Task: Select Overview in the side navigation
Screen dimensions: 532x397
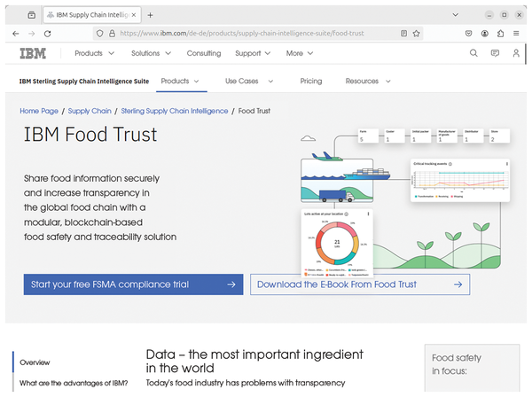Action: pos(35,362)
